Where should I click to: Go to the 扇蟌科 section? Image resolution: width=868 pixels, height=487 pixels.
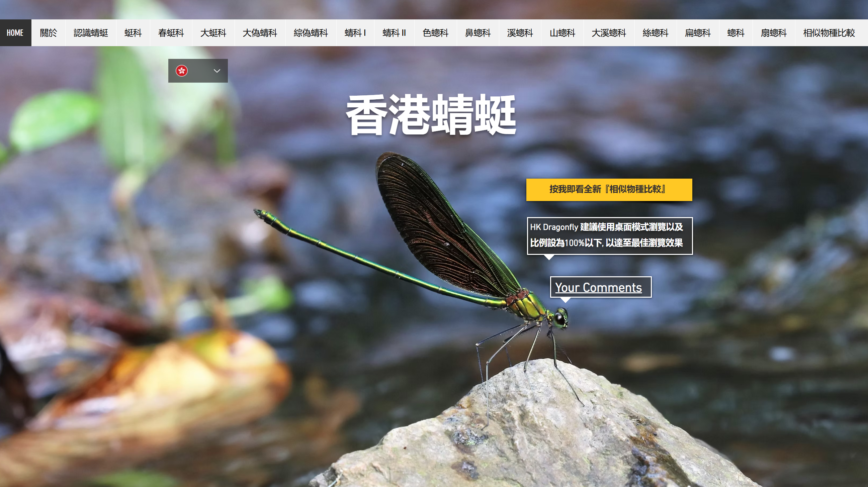coord(774,33)
